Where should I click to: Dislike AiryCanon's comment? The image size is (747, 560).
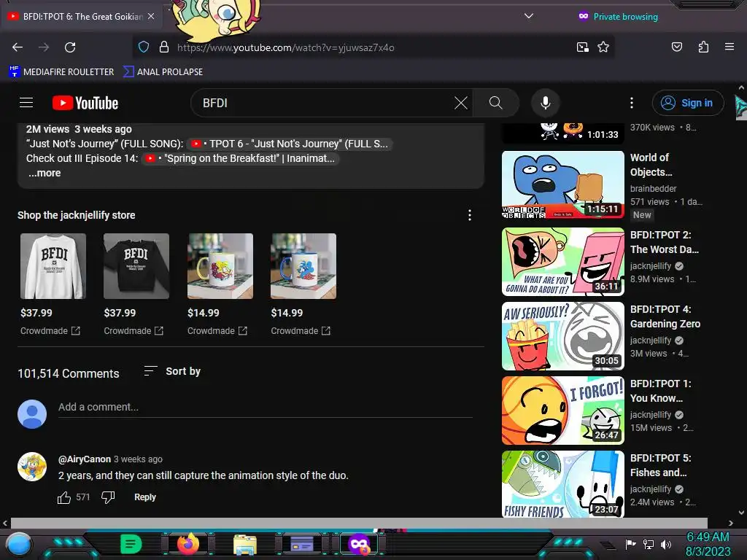point(108,497)
